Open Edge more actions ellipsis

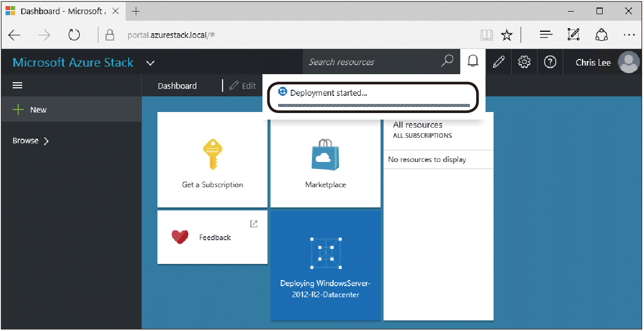click(629, 35)
